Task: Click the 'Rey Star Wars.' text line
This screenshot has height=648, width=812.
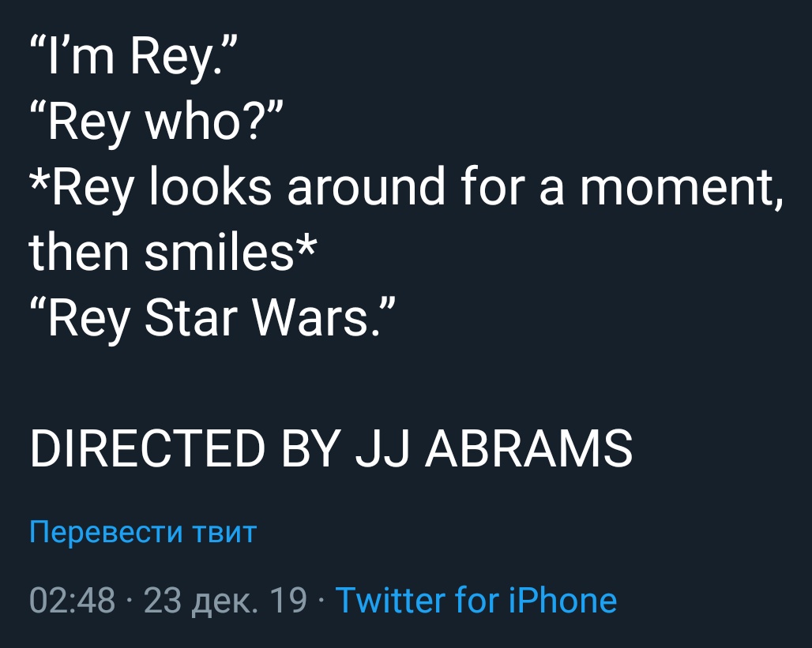Action: pyautogui.click(x=213, y=317)
